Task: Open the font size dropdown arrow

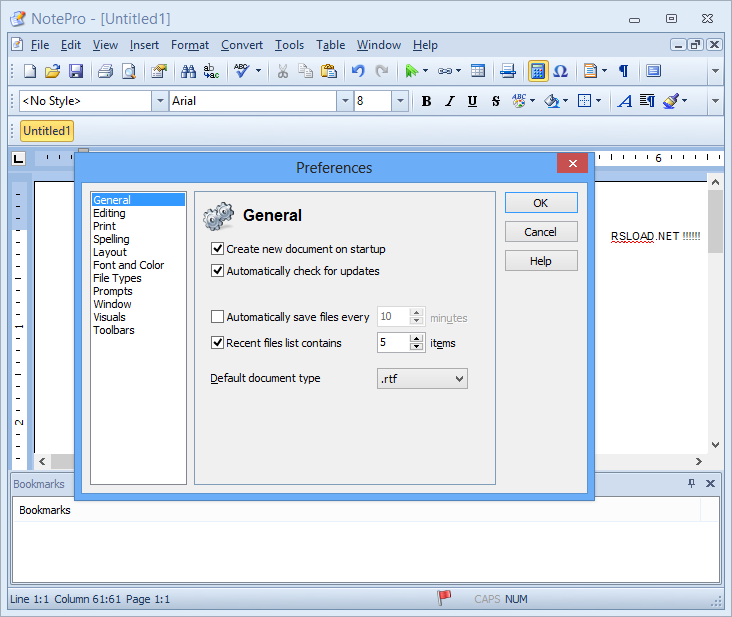Action: click(400, 101)
